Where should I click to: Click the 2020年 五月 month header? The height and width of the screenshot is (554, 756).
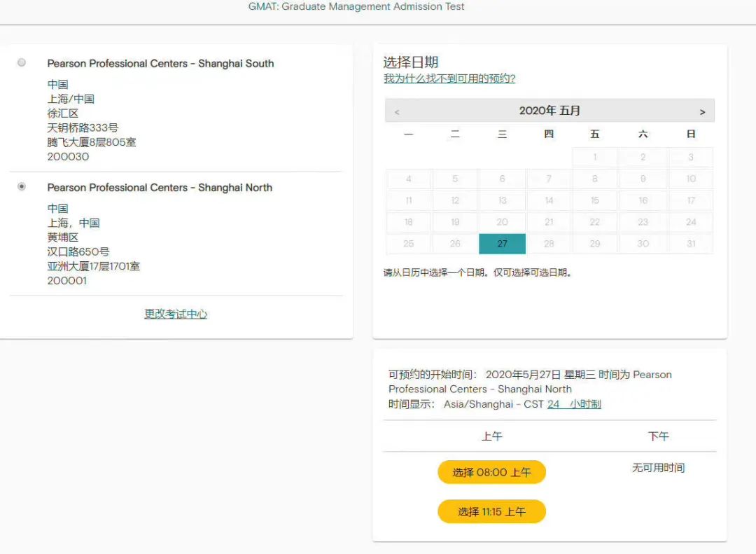click(549, 111)
